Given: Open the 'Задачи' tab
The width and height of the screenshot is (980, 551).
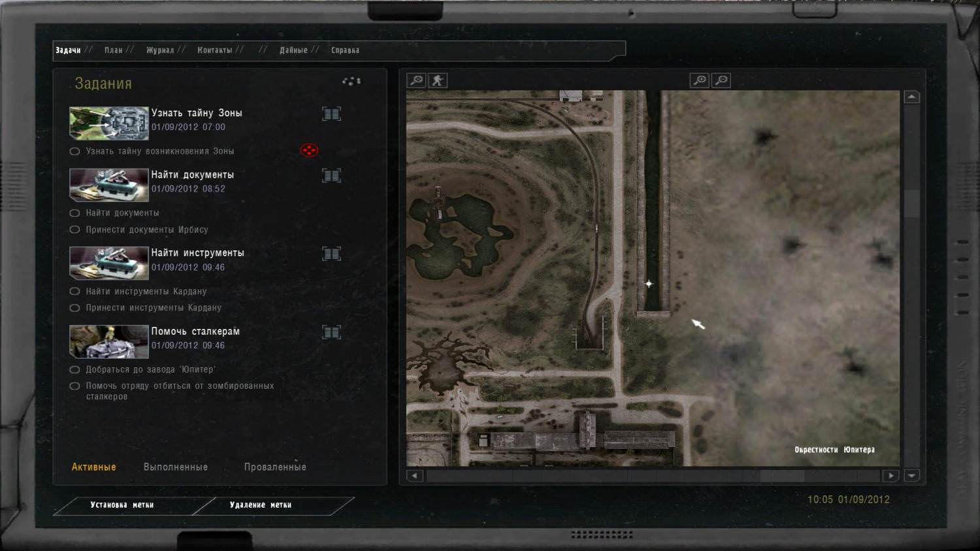Looking at the screenshot, I should point(68,50).
